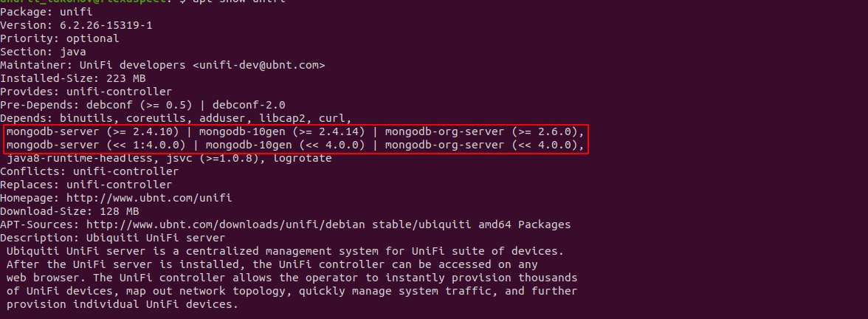Click 'Conflicts: unifi-controller' line
This screenshot has width=868, height=319.
[89, 171]
